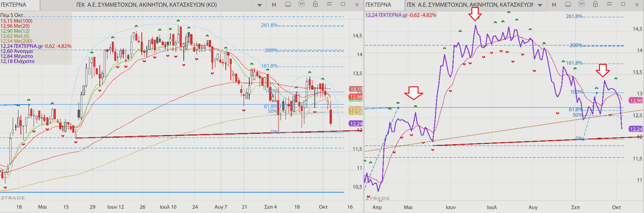
Task: Click the 12,96 Με(20) legend entry
Action: pos(15,26)
